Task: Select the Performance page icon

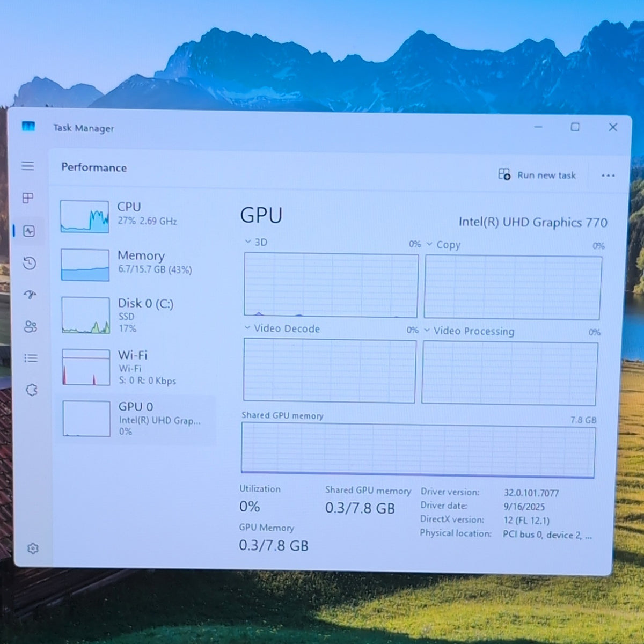Action: [x=29, y=231]
